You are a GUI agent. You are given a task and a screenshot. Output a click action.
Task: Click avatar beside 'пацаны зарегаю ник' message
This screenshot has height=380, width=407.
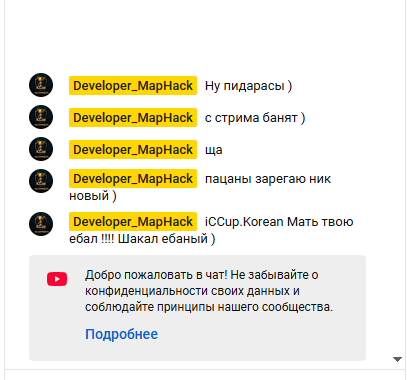(41, 181)
